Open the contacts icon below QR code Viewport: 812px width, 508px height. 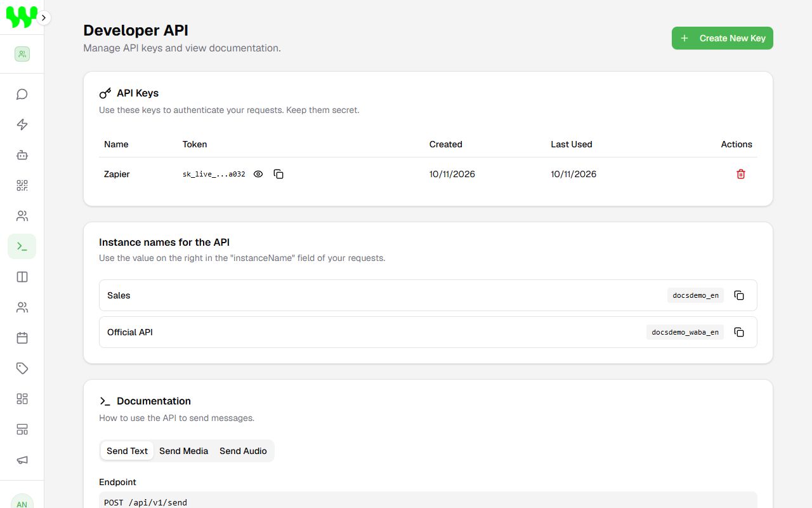22,216
